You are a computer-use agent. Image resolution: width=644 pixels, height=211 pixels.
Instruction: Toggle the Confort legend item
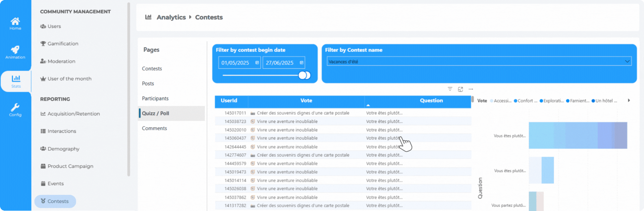pos(525,101)
